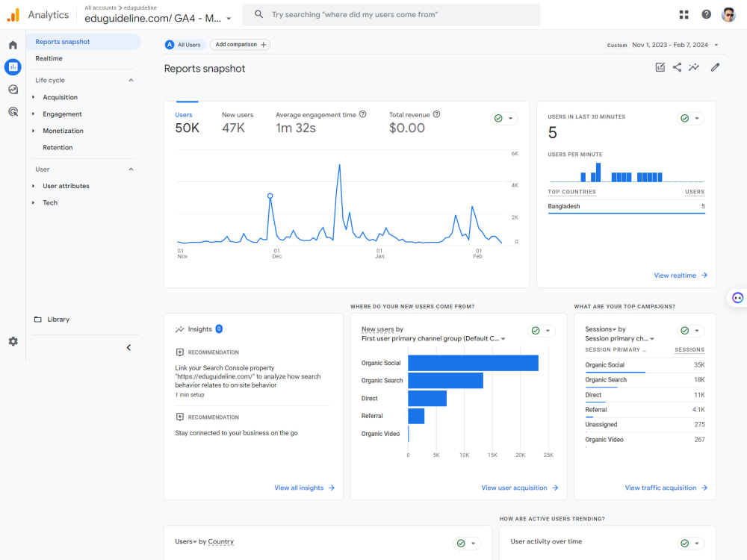Open the Retention report
This screenshot has height=560, width=747.
58,148
